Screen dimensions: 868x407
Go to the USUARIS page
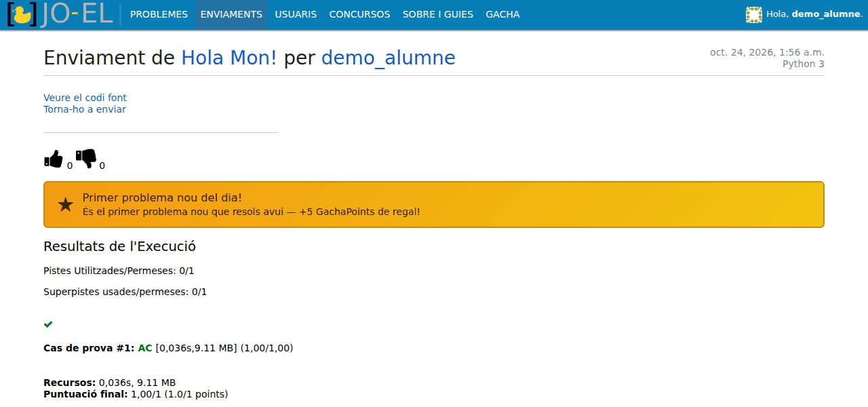coord(296,14)
